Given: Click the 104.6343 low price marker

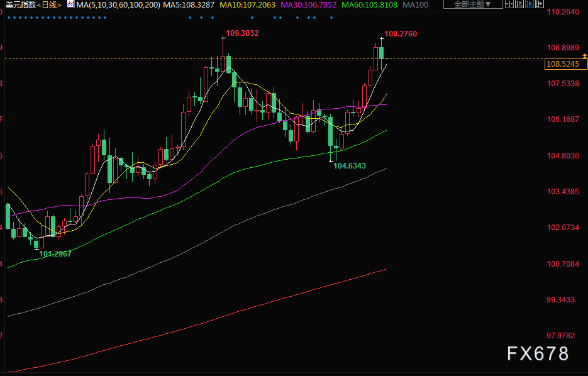Looking at the screenshot, I should pyautogui.click(x=350, y=166).
